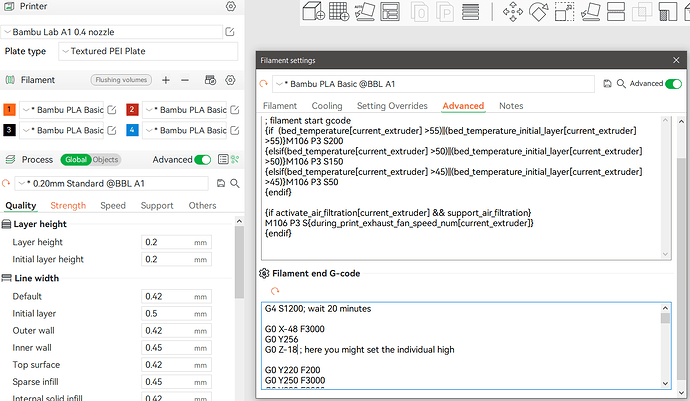Switch to the Others tab
Image resolution: width=690 pixels, height=401 pixels.
pos(202,206)
